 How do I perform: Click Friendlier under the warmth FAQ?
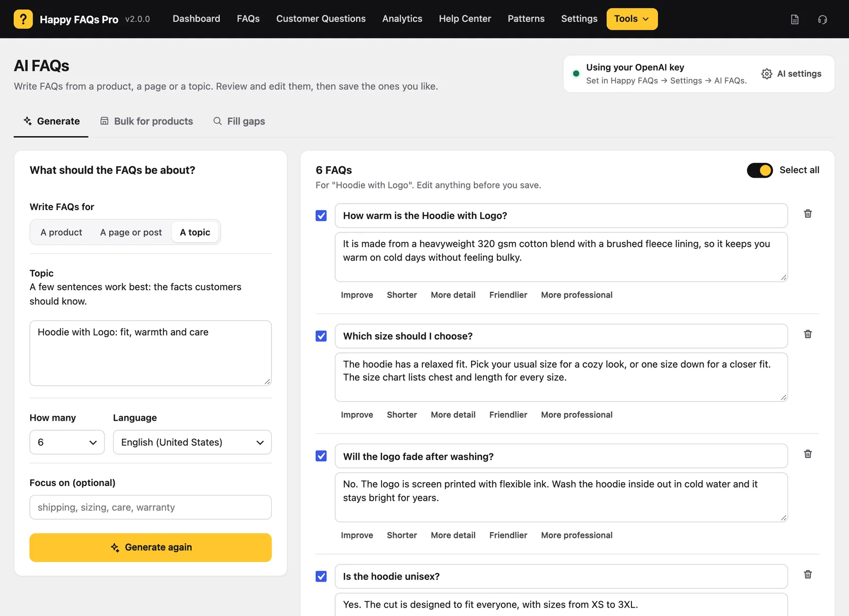[x=508, y=295]
